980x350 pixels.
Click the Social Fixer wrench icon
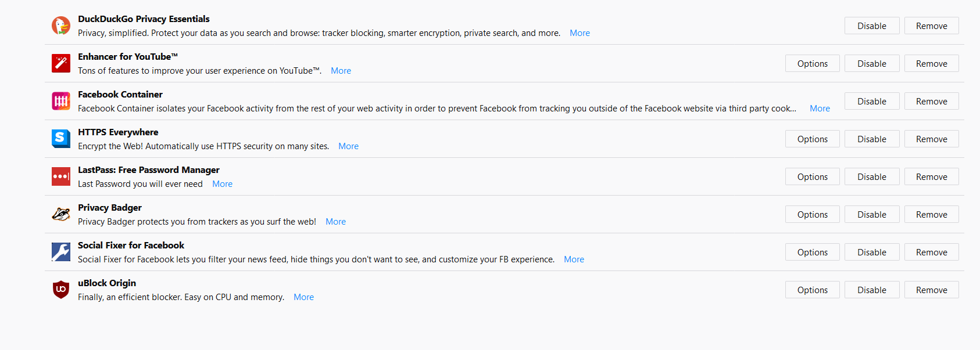[61, 252]
